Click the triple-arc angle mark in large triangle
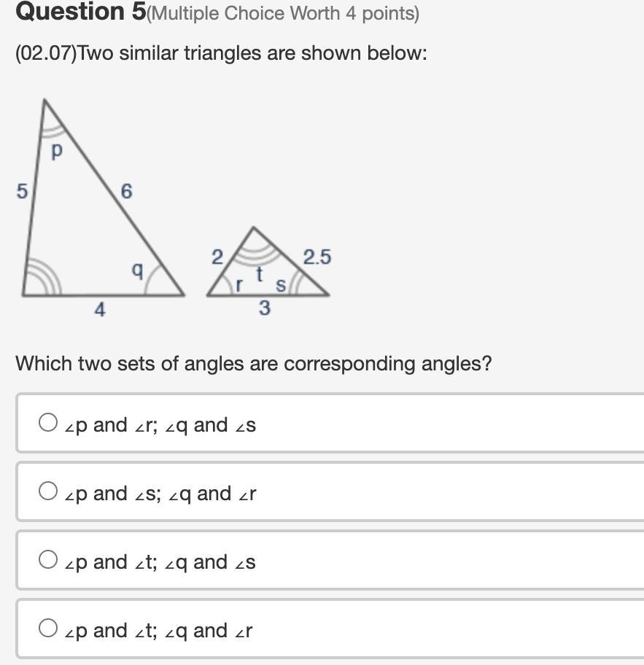Image resolution: width=644 pixels, height=665 pixels. click(x=42, y=278)
